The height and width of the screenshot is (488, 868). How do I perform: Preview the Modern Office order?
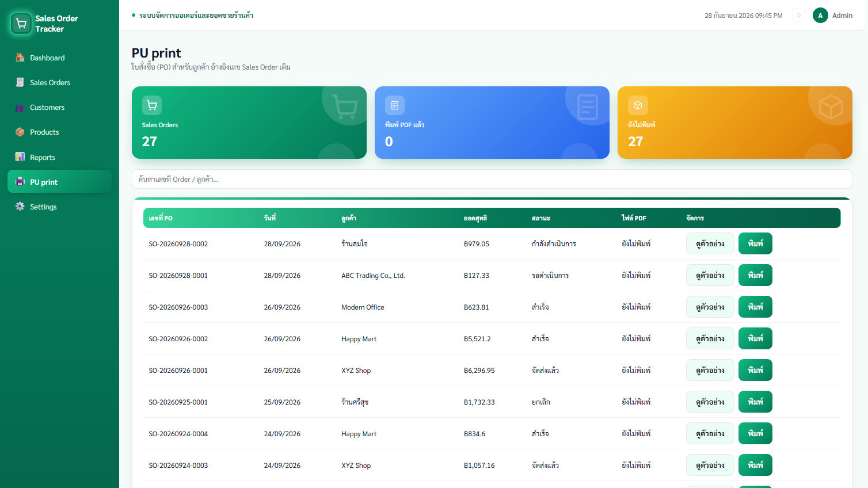(x=710, y=307)
